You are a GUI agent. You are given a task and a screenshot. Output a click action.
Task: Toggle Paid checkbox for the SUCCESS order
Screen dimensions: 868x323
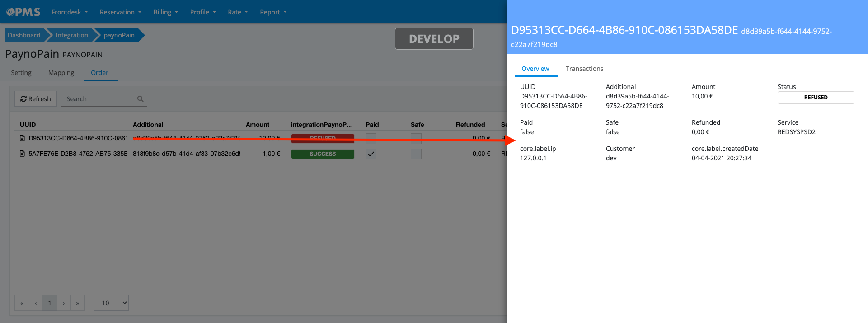coord(371,154)
